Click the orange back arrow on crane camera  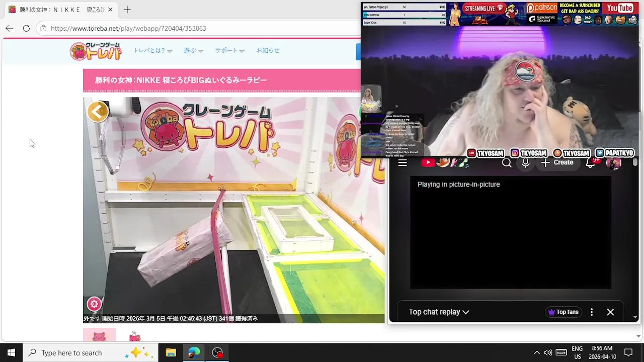tap(98, 112)
